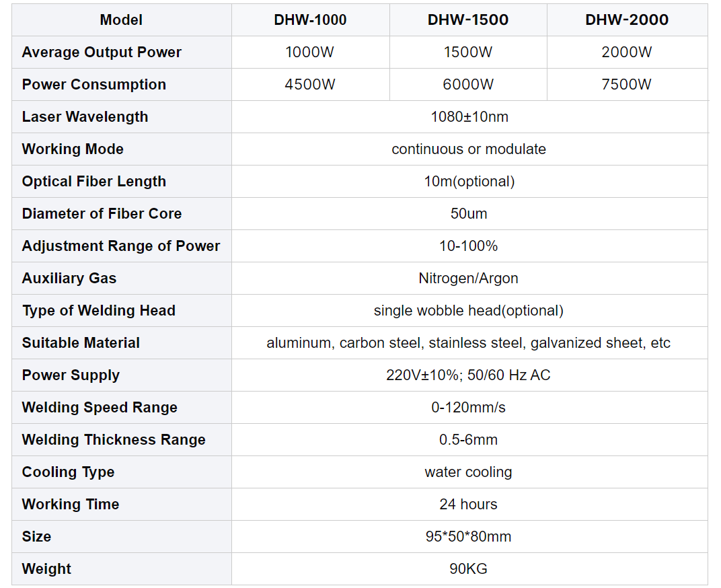Click the 220V±10% power supply value
This screenshot has width=721, height=588.
point(469,375)
